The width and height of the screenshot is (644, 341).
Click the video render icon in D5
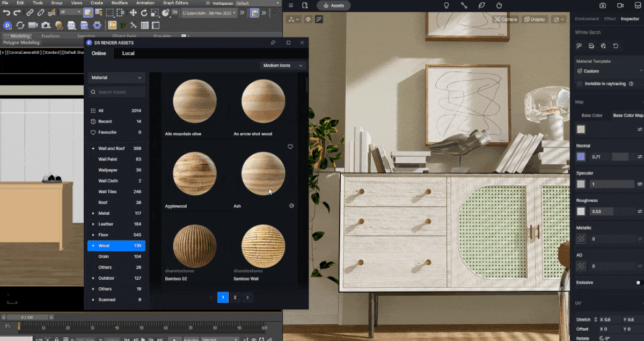tap(620, 5)
